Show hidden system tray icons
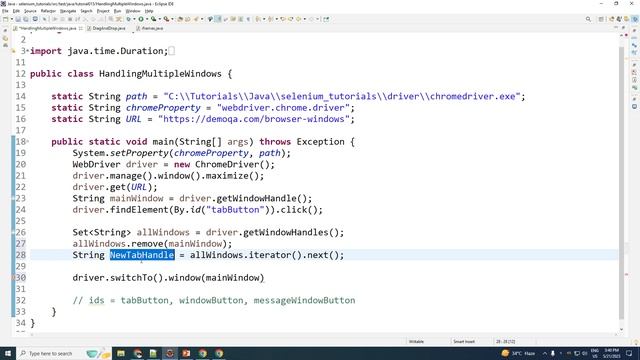This screenshot has width=640, height=360. [x=544, y=353]
